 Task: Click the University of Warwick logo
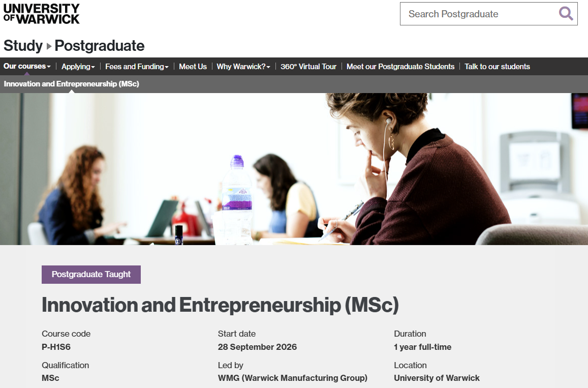(x=42, y=14)
